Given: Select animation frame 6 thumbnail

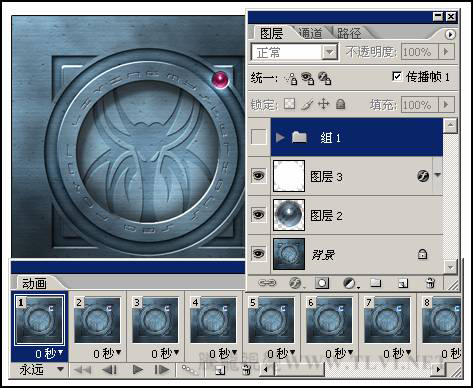Looking at the screenshot, I should [x=329, y=320].
